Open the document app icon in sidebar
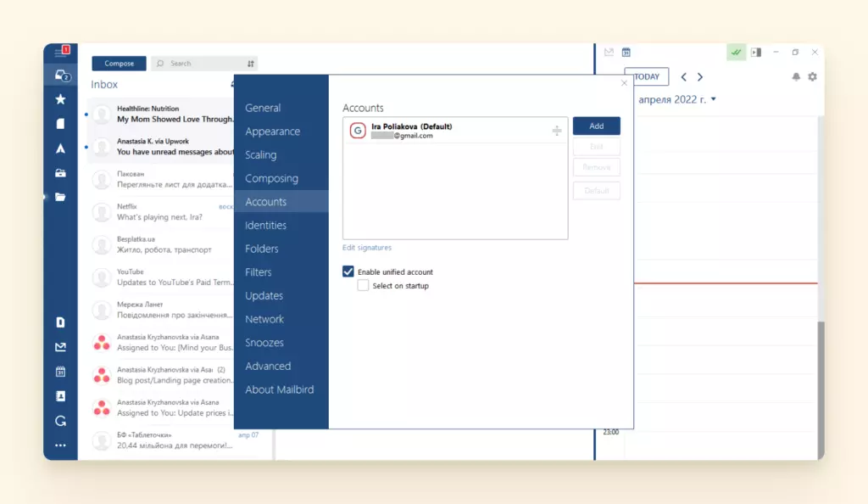 point(60,322)
